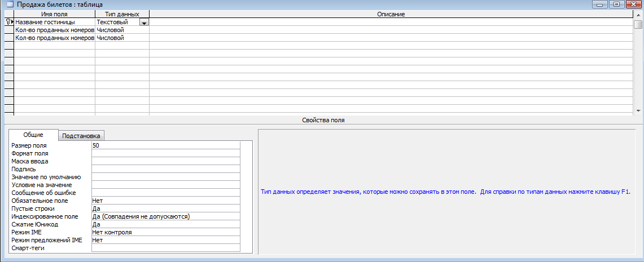This screenshot has width=644, height=262.
Task: Click the Пустые строки value Да
Action: point(165,208)
